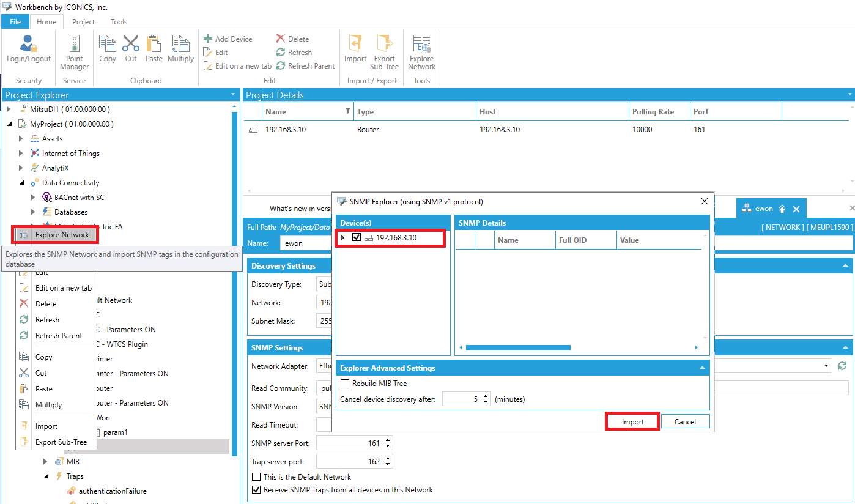Click Refresh Parent in the ribbon

pos(306,66)
